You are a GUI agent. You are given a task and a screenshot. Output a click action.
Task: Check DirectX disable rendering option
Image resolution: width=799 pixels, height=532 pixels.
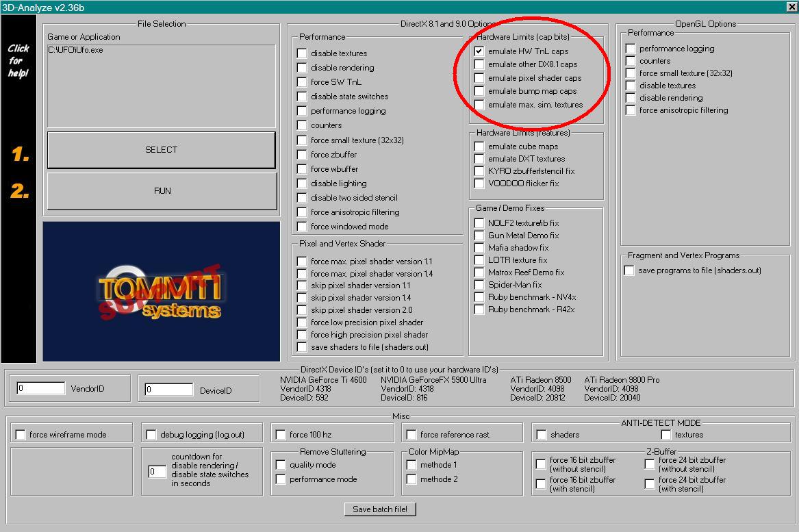(302, 68)
